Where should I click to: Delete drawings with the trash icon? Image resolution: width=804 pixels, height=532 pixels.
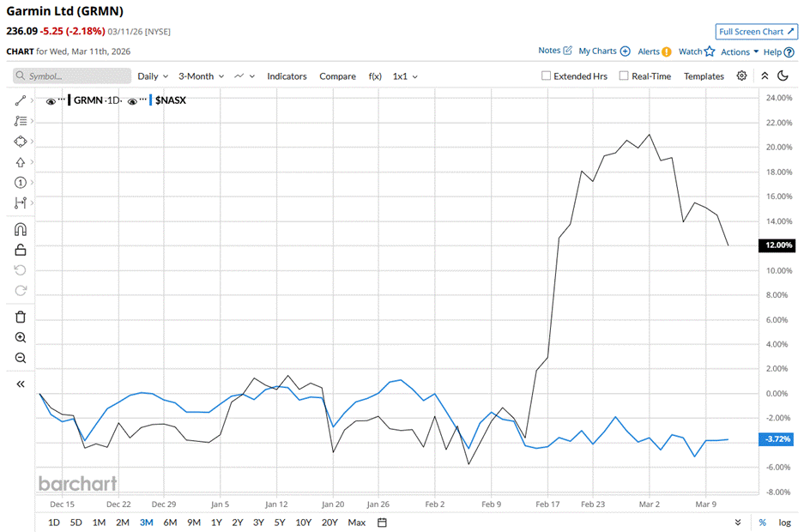tap(20, 317)
